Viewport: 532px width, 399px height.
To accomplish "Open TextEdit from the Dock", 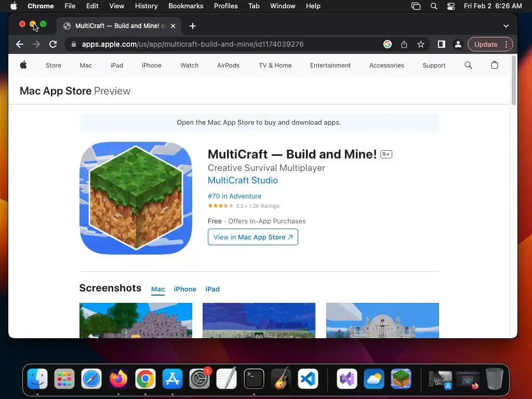I will click(227, 379).
